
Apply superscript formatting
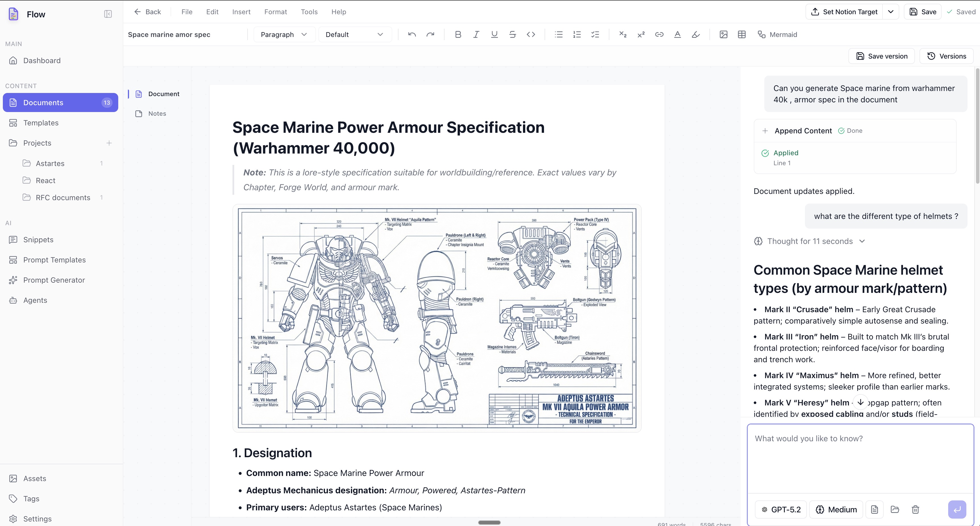[x=641, y=35]
